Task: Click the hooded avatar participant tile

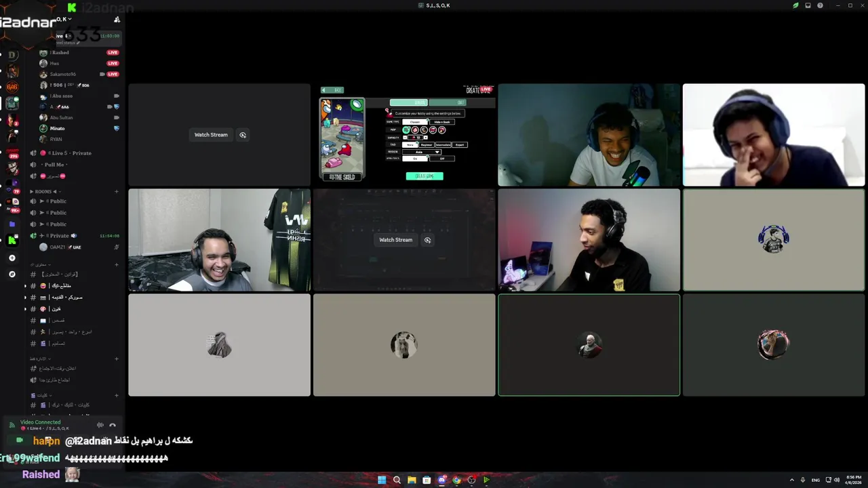Action: pyautogui.click(x=220, y=345)
